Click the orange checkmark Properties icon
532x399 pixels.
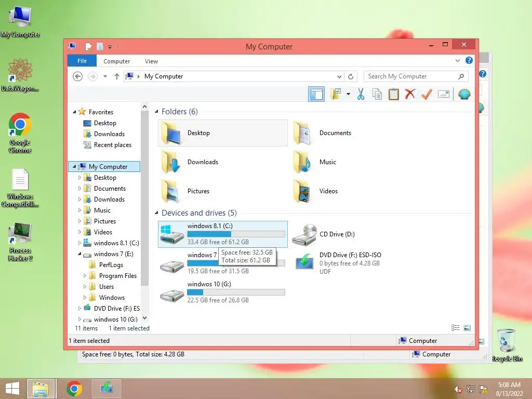427,94
